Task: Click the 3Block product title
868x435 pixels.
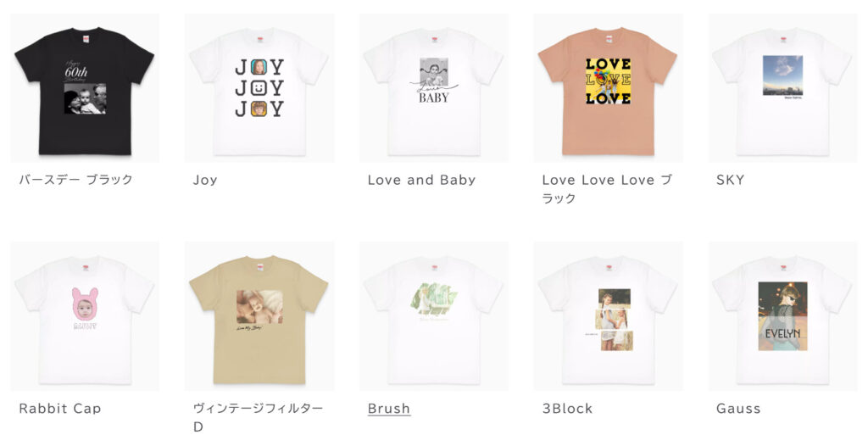Action: [567, 409]
